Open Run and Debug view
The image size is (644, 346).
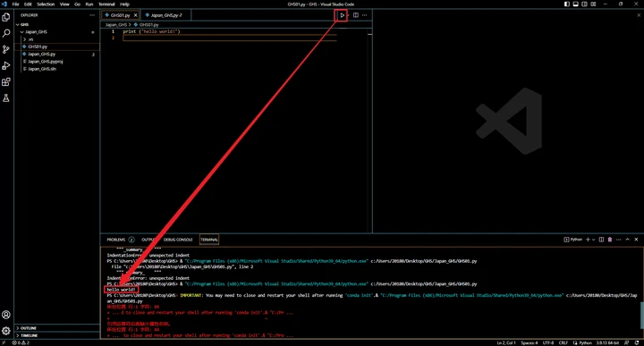(6, 65)
